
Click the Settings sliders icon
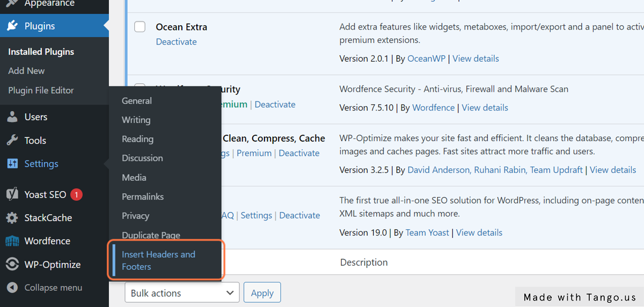12,164
